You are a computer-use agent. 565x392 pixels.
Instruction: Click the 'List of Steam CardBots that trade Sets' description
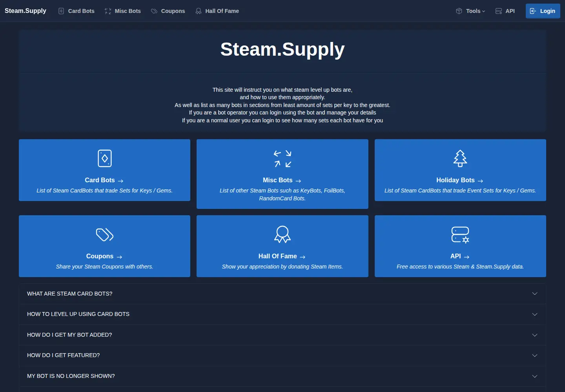coord(104,191)
